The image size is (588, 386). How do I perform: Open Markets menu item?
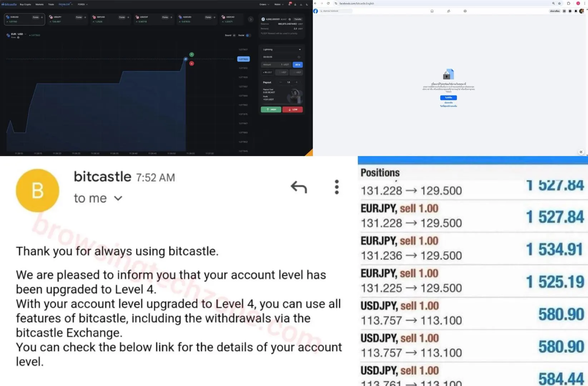pyautogui.click(x=40, y=4)
